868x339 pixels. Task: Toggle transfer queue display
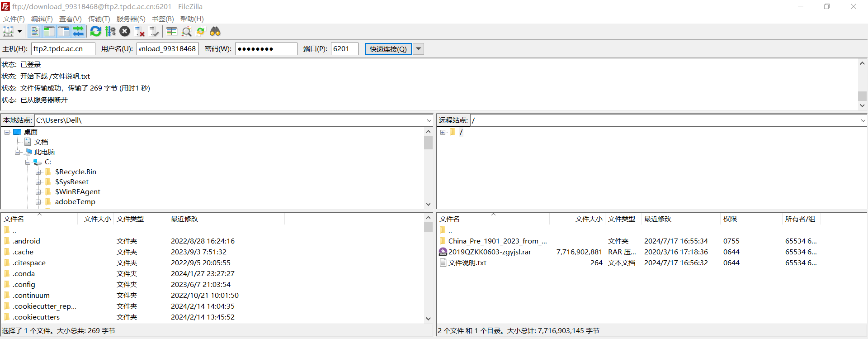click(78, 31)
